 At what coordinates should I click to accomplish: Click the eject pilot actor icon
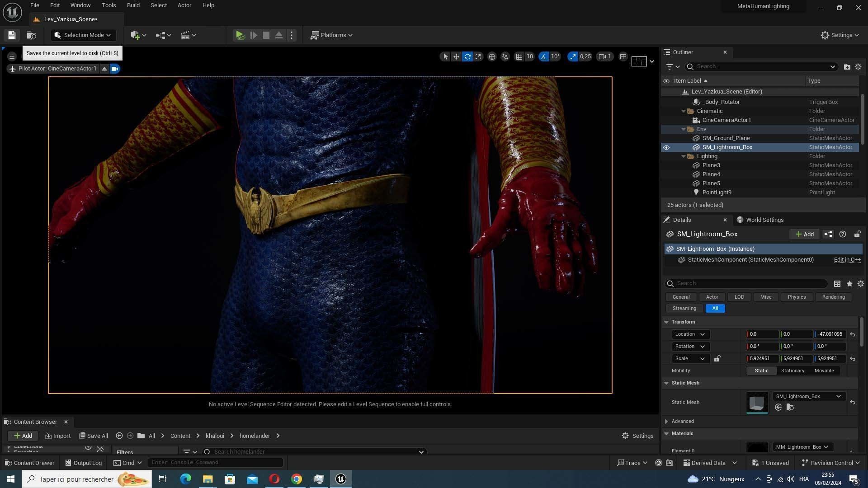coord(104,69)
